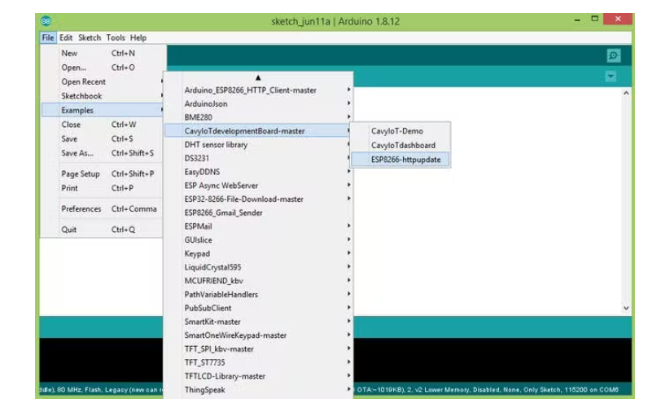Expand TFT_ST7735 examples

tap(259, 363)
